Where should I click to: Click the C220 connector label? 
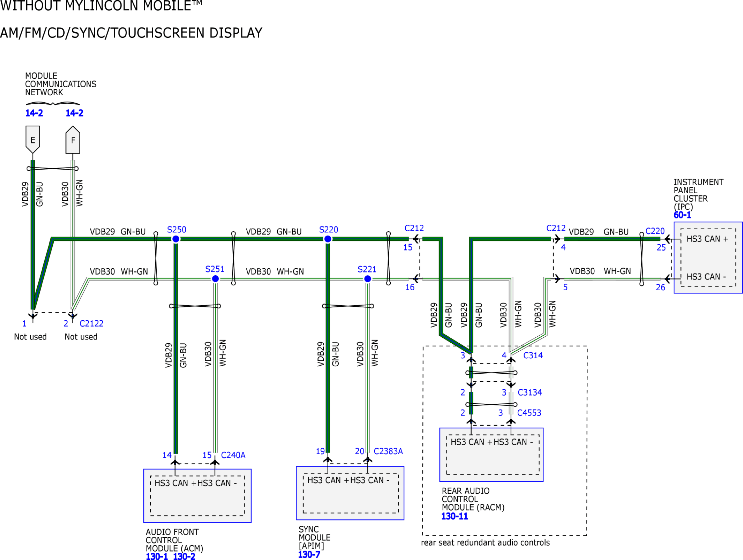(x=655, y=231)
